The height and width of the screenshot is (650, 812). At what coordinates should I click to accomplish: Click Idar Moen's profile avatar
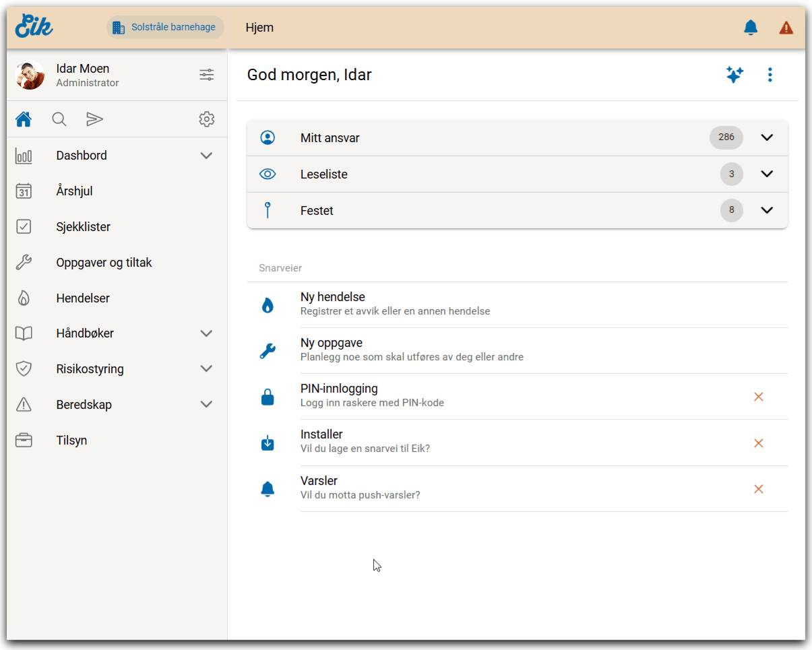pyautogui.click(x=30, y=75)
